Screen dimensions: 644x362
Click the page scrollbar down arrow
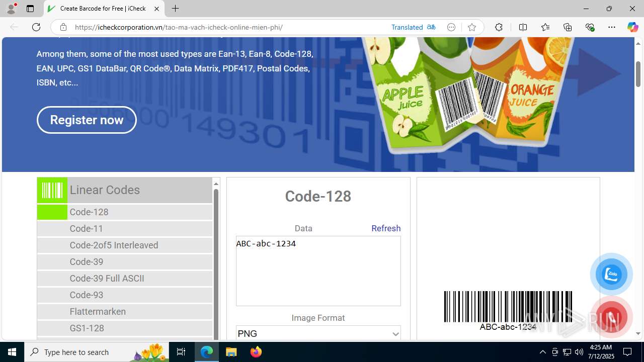[x=638, y=334]
